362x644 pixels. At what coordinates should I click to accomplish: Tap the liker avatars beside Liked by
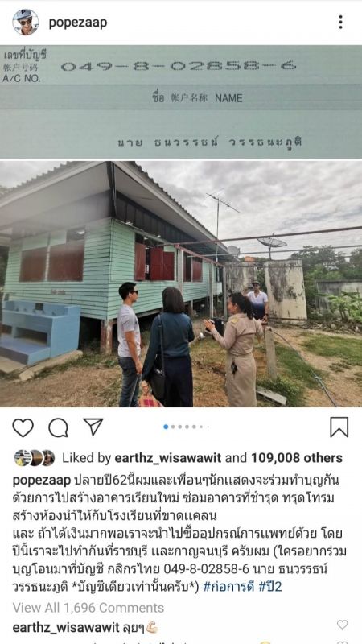(x=35, y=458)
